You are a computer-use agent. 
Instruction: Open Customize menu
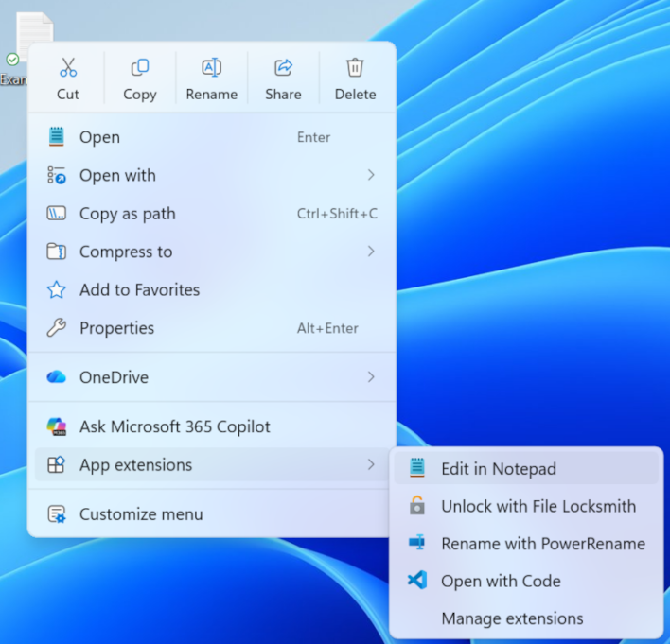[212, 513]
